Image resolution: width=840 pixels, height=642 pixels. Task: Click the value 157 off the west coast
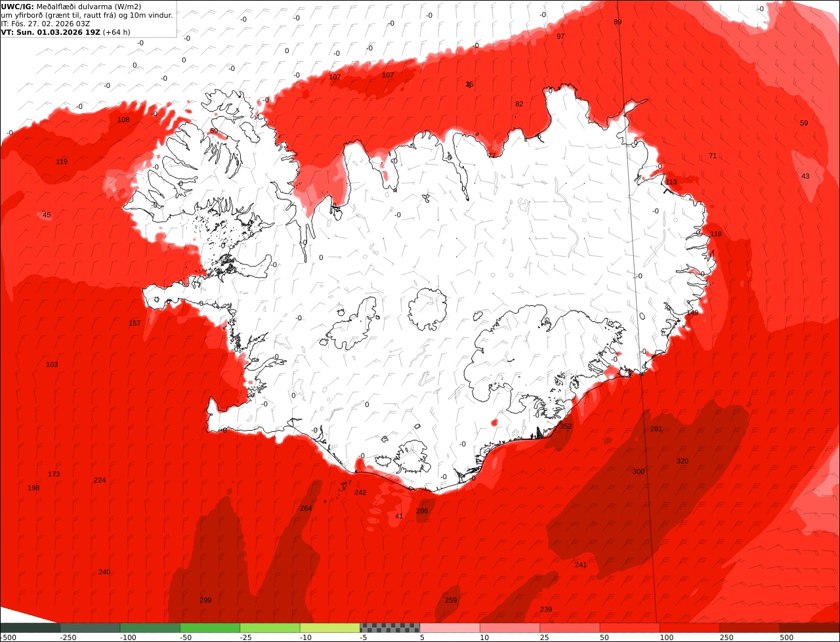135,323
